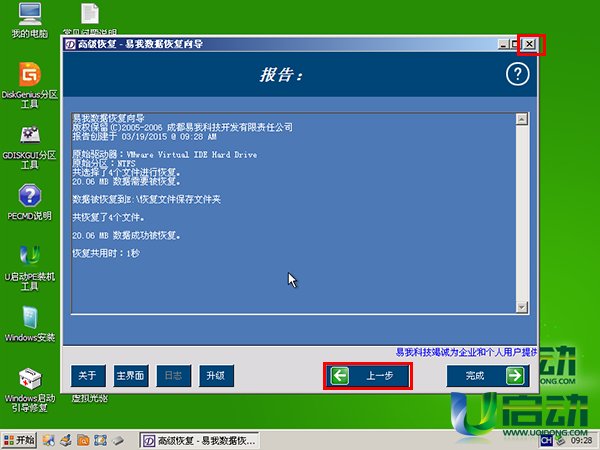Screen dimensions: 600x450
Task: Click the 升级 upgrade button
Action: 214,376
